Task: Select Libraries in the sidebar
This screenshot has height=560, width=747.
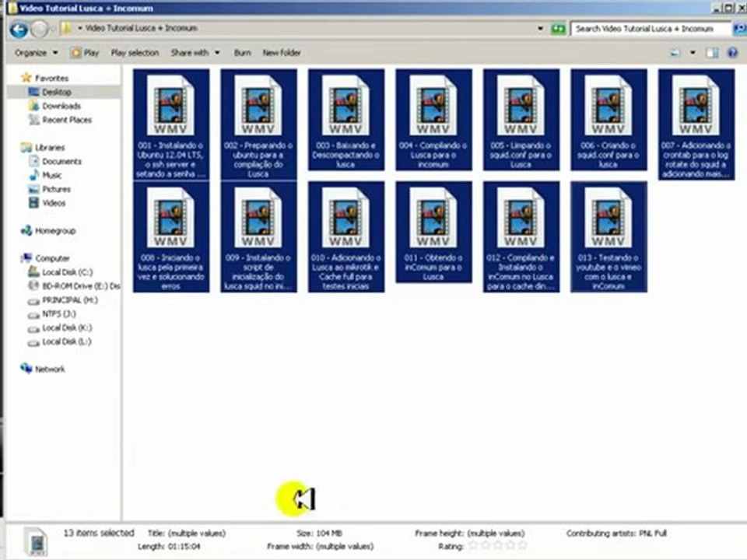Action: [x=43, y=147]
